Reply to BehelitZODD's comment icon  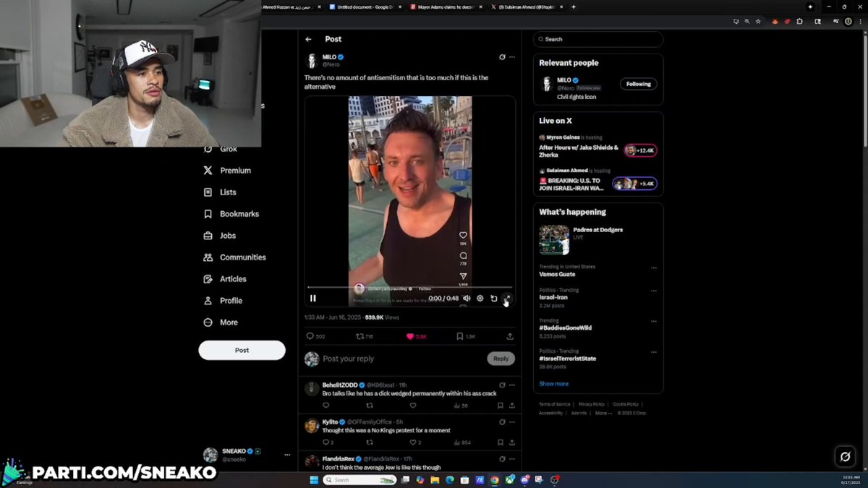(325, 406)
